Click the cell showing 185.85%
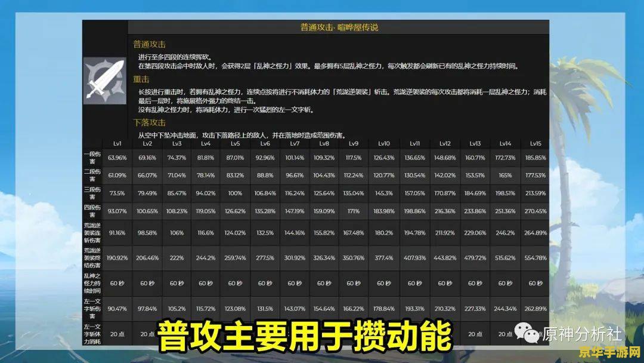The image size is (644, 363). 535,158
